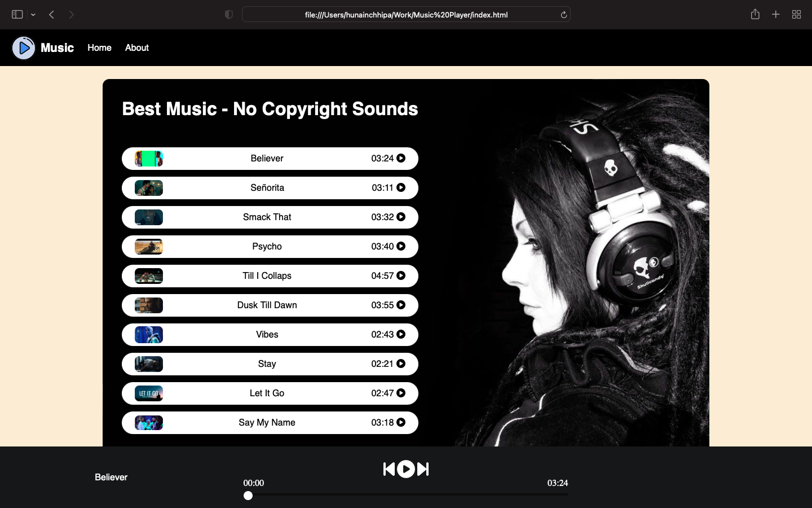Hit the play icon for Psycho
812x508 pixels.
click(x=401, y=247)
